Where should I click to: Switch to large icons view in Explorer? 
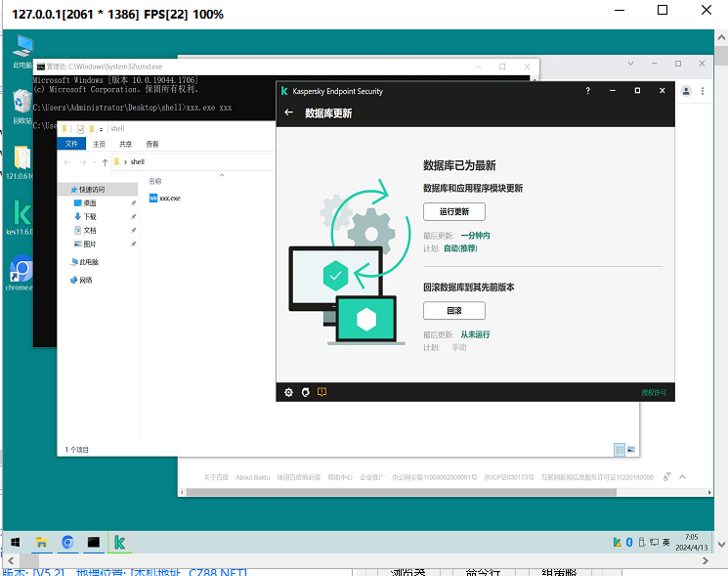tap(631, 449)
